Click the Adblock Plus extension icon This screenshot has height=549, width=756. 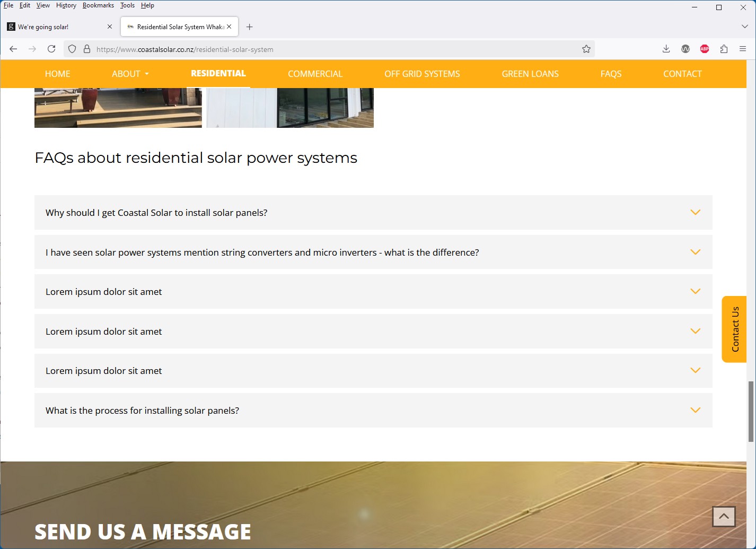tap(705, 49)
